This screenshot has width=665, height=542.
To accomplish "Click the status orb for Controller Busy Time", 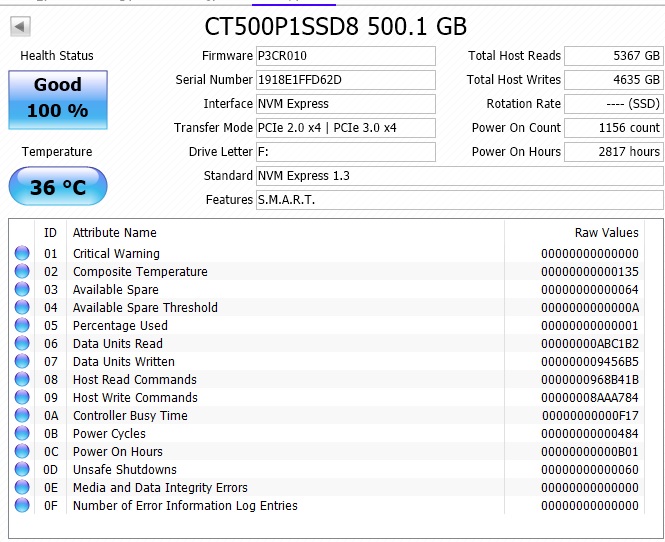I will tap(22, 415).
